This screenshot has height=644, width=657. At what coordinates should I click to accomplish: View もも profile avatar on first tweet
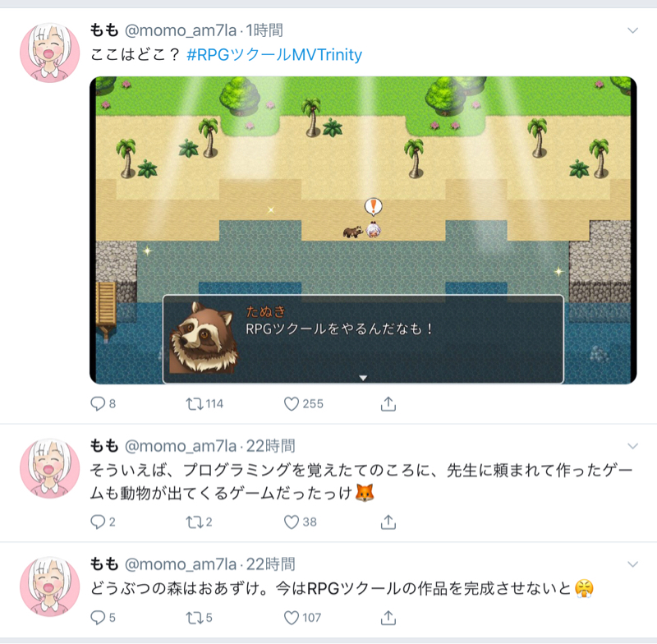point(50,53)
